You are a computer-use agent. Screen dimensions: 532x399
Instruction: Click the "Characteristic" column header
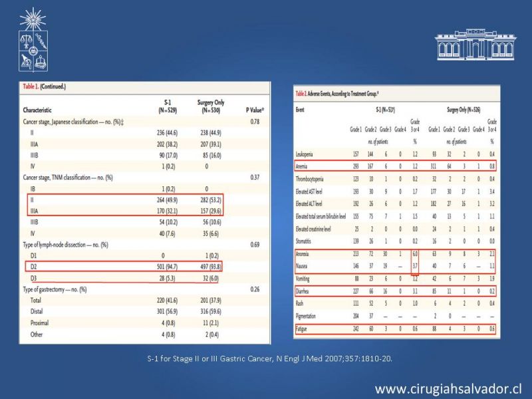[x=37, y=110]
